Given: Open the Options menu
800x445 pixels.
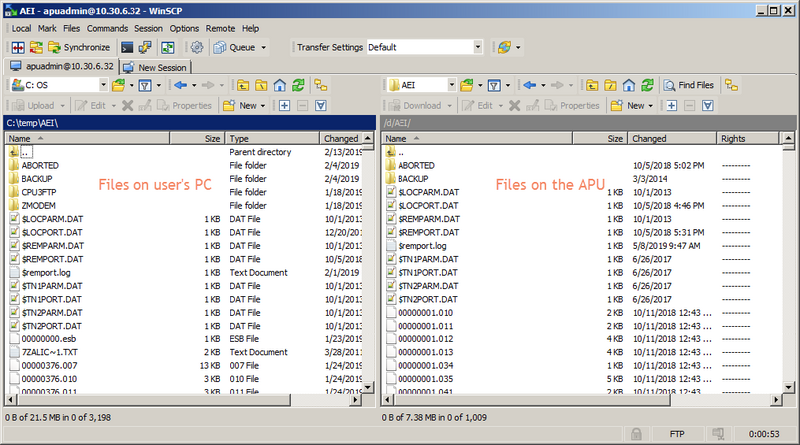Looking at the screenshot, I should 184,29.
